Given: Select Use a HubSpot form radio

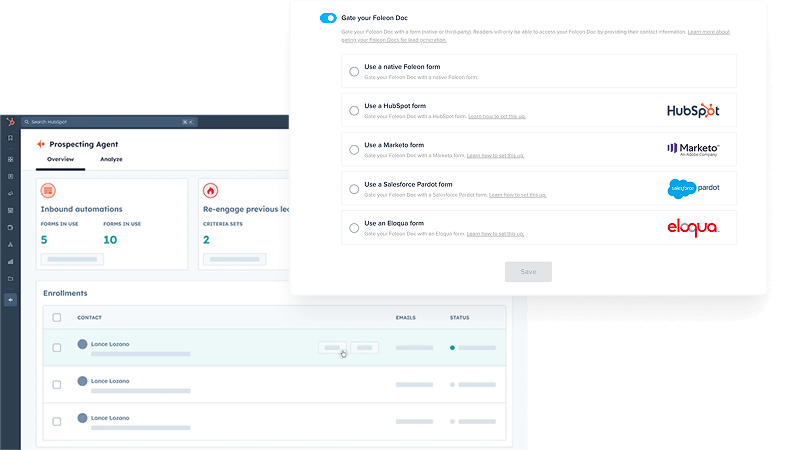Looking at the screenshot, I should coord(354,110).
